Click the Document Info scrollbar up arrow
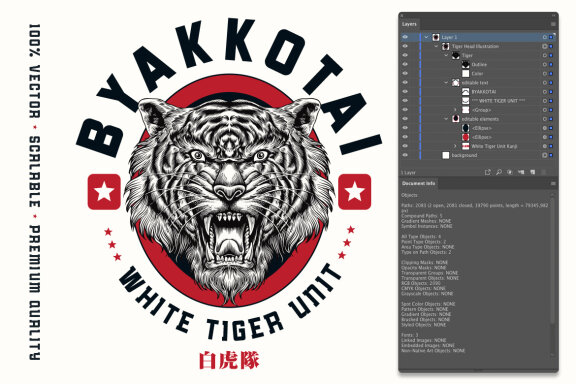Image resolution: width=576 pixels, height=384 pixels. point(552,193)
